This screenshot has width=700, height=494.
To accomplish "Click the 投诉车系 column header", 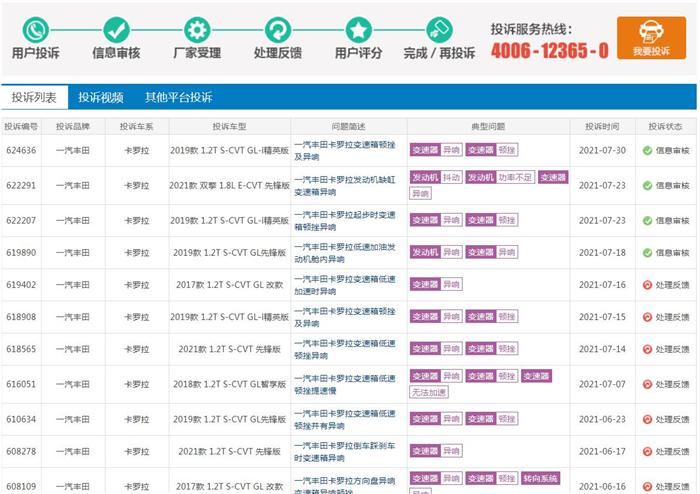I will (x=137, y=127).
